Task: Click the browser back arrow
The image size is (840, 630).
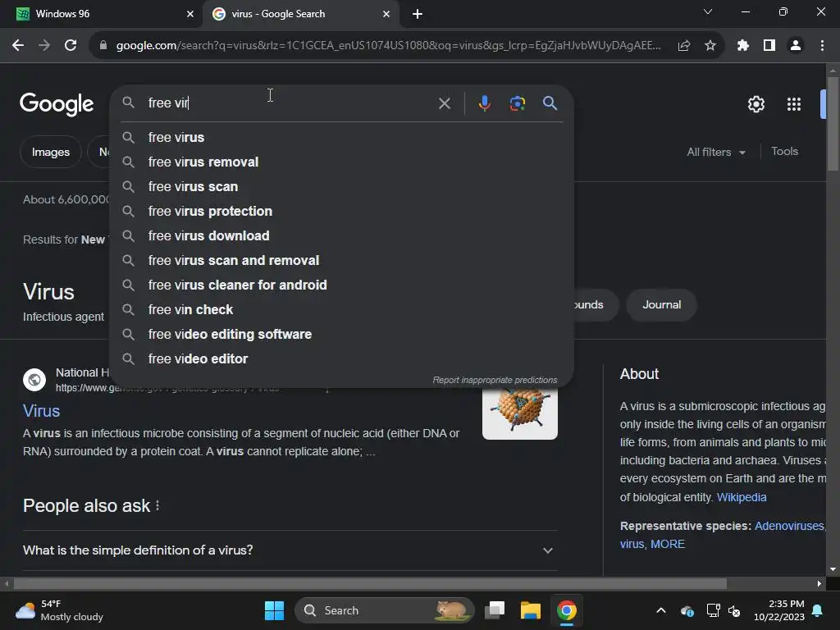Action: tap(18, 46)
